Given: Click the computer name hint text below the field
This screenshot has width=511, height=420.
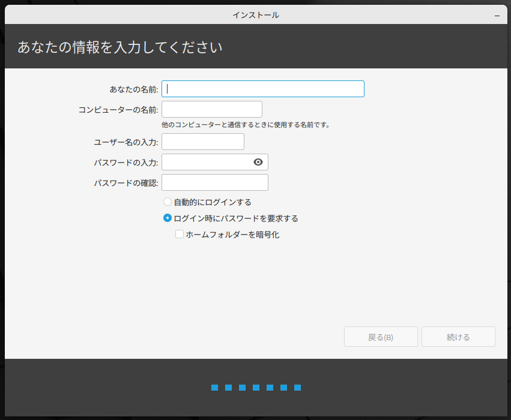Looking at the screenshot, I should [246, 125].
